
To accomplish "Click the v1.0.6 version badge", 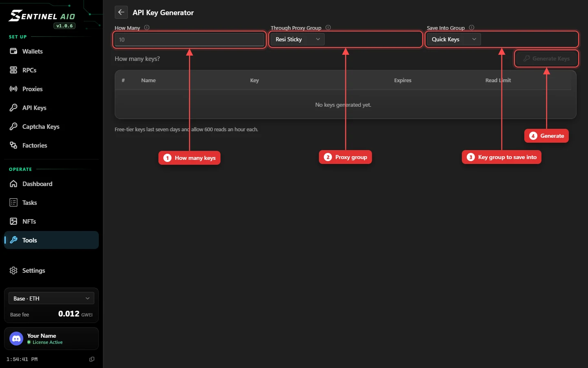I will coord(65,26).
